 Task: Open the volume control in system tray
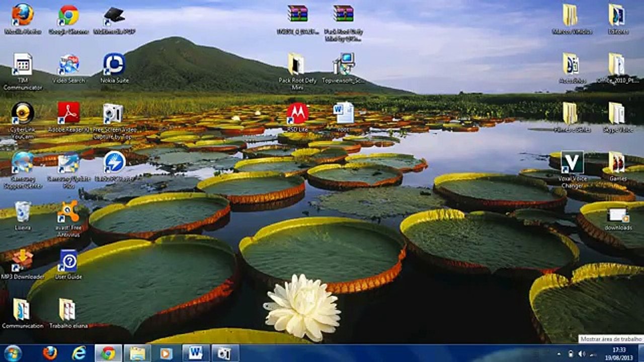pos(582,353)
